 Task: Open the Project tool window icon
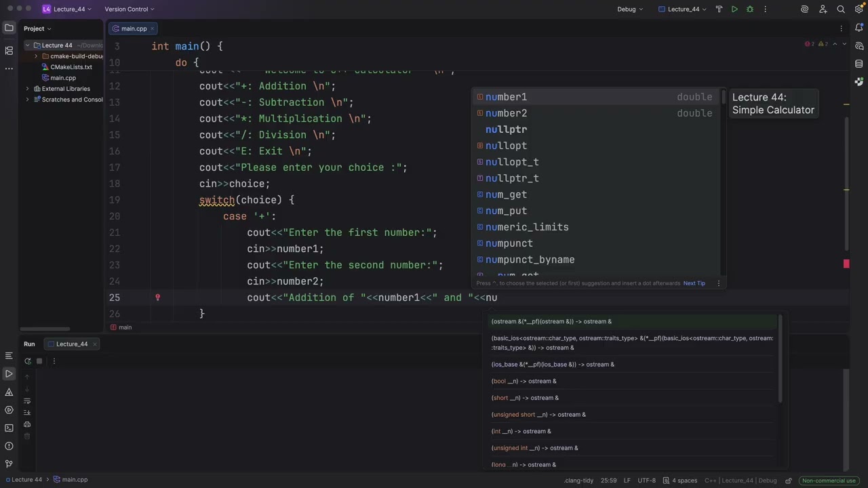9,28
